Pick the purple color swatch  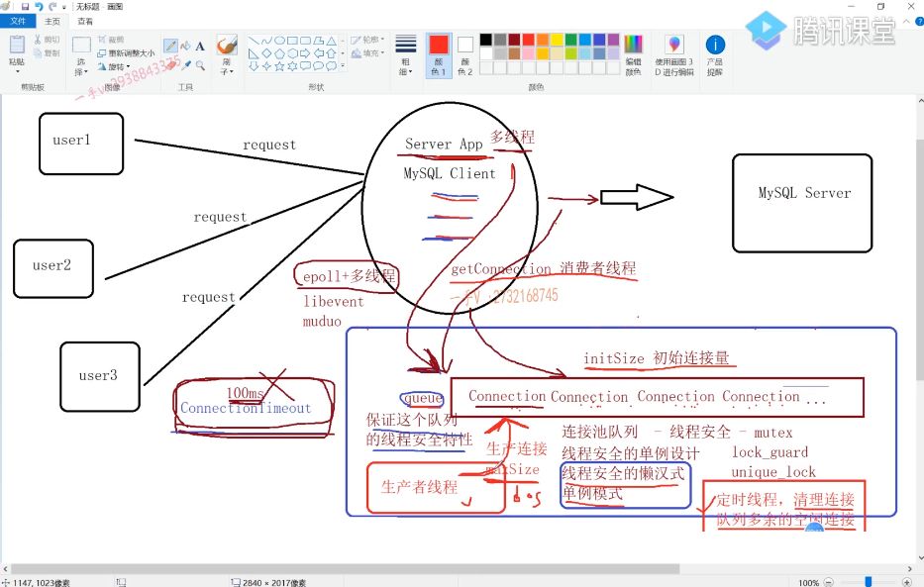(613, 40)
